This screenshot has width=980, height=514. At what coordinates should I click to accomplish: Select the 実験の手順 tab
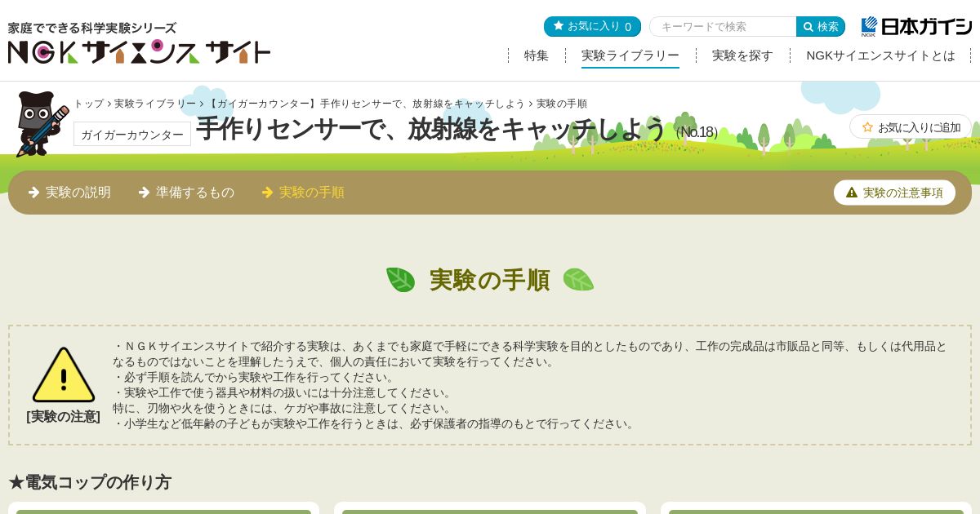303,193
